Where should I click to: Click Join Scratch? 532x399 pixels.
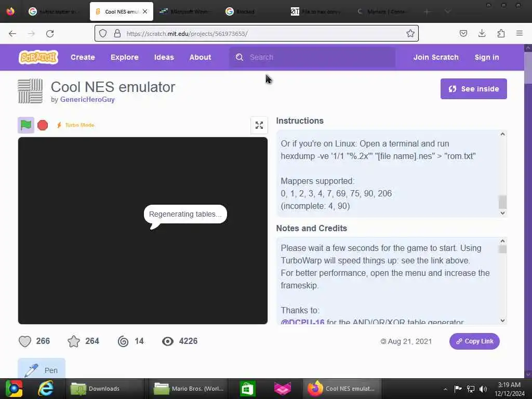pyautogui.click(x=436, y=57)
